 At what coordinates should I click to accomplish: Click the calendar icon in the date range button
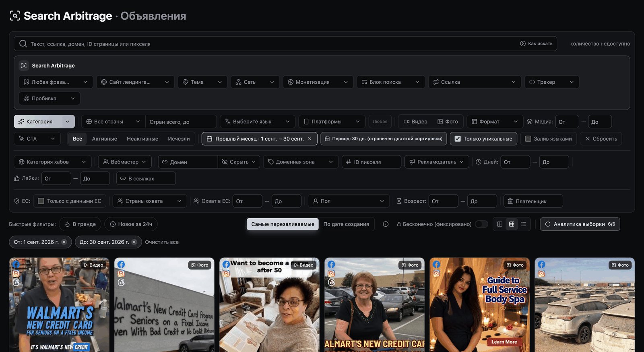pyautogui.click(x=209, y=139)
